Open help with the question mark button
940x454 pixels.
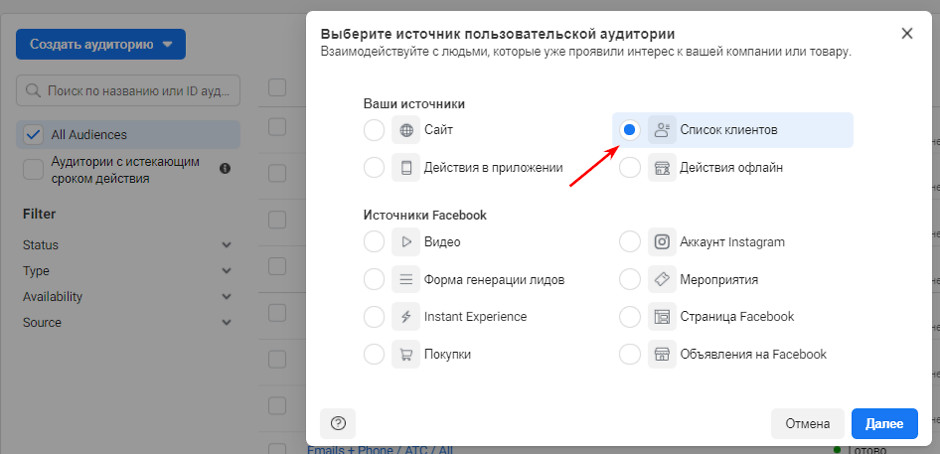point(338,424)
